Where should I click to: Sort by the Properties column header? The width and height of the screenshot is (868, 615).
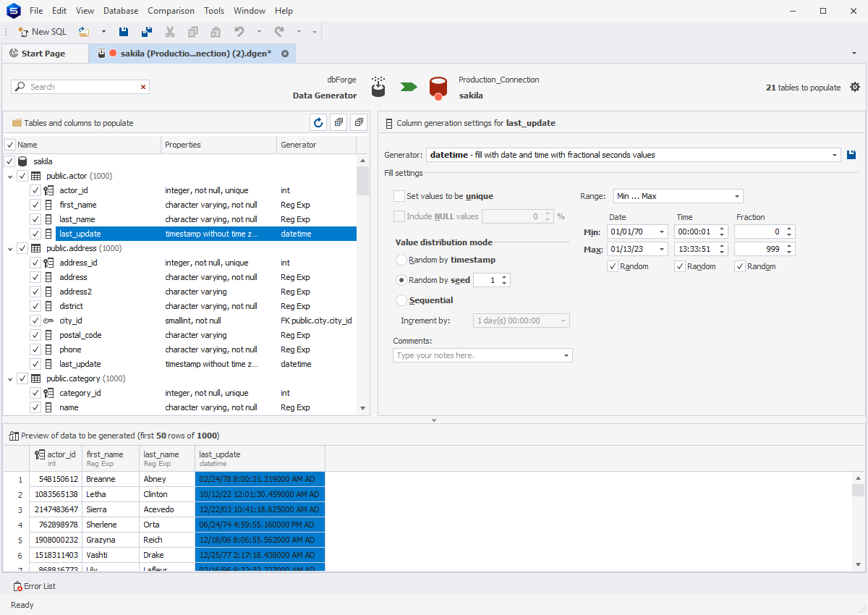point(218,145)
